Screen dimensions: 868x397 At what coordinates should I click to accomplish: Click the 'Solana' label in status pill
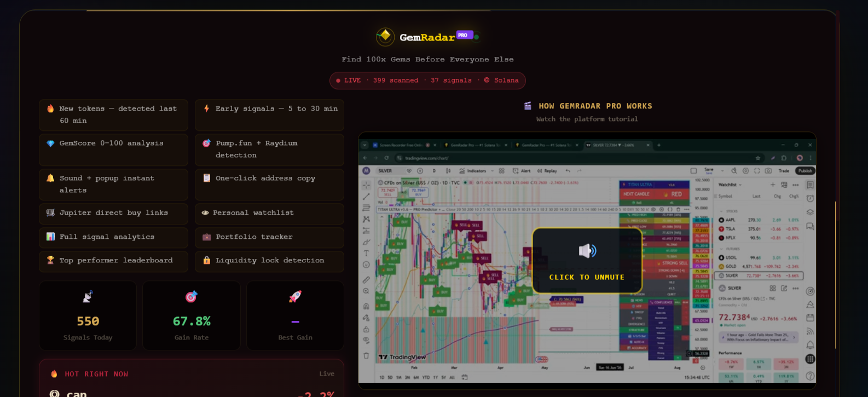(506, 80)
